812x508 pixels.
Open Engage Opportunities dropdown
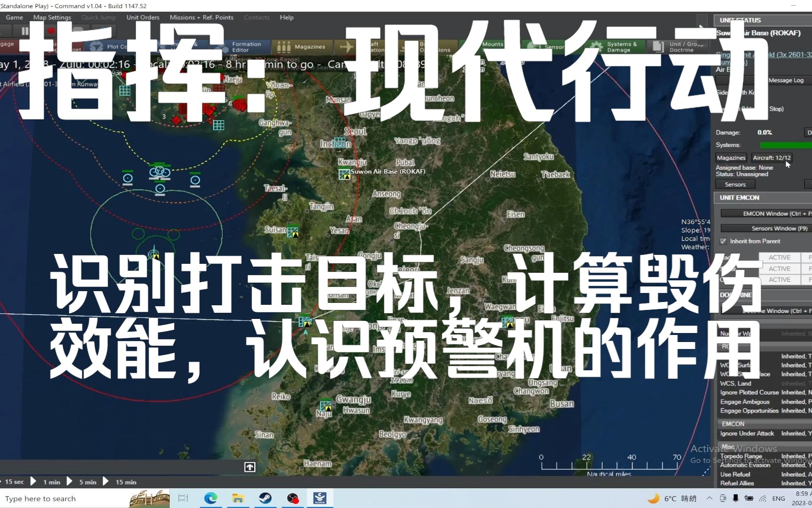[x=796, y=411]
